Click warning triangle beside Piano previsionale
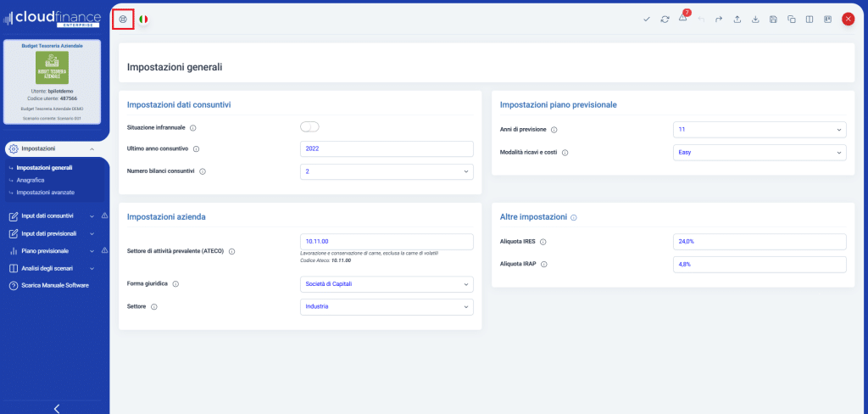Image resolution: width=868 pixels, height=414 pixels. click(x=104, y=251)
